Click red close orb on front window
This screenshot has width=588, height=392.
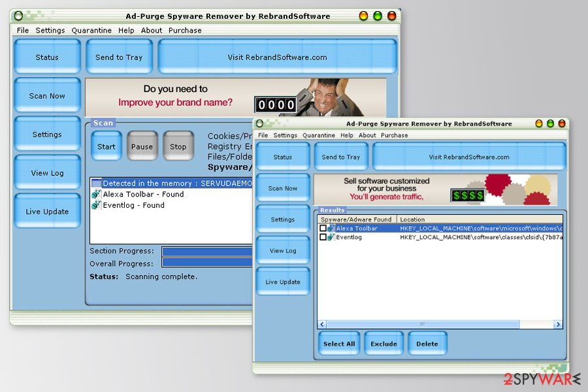(562, 123)
